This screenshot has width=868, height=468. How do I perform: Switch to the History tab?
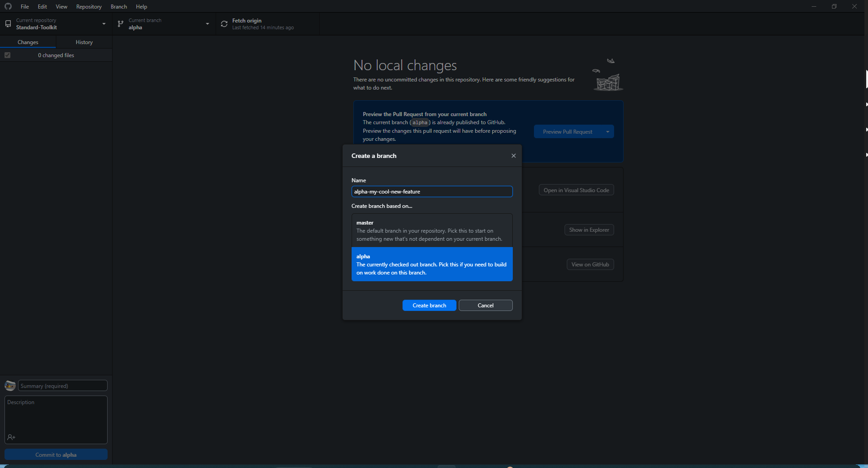84,42
